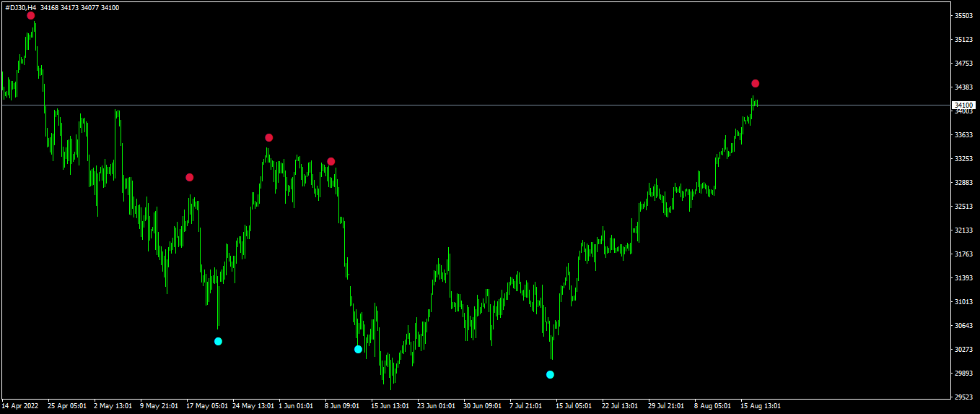Select the 31393 price scale value
This screenshot has height=414, width=980.
pyautogui.click(x=964, y=277)
